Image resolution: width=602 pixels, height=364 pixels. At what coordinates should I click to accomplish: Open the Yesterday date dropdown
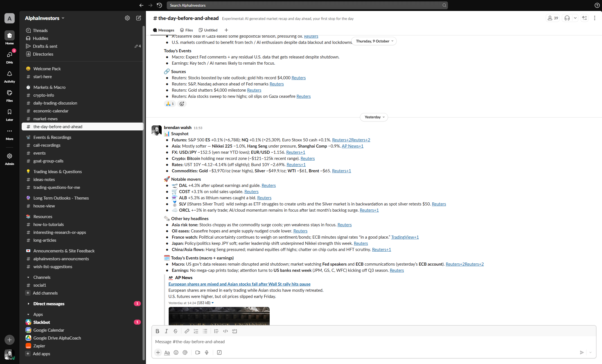click(x=374, y=117)
